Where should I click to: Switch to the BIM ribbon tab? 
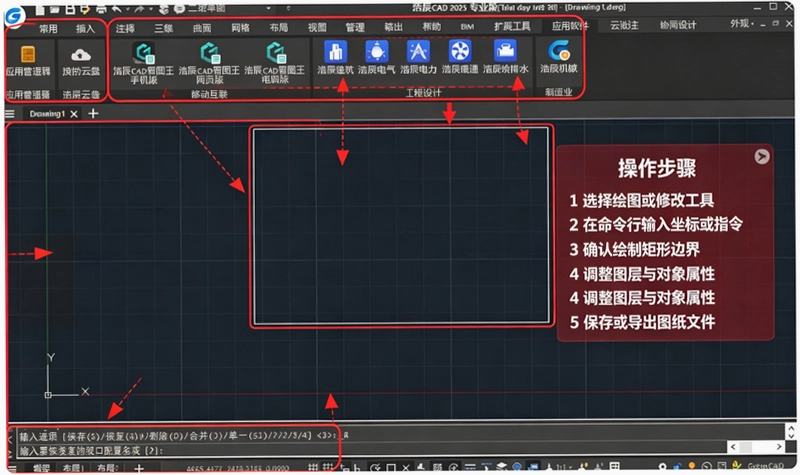tap(467, 27)
